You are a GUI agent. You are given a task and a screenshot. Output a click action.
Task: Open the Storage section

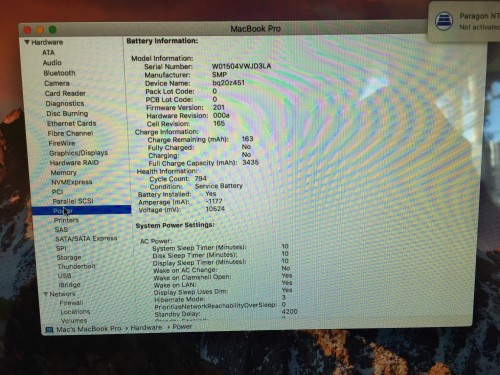(x=69, y=257)
